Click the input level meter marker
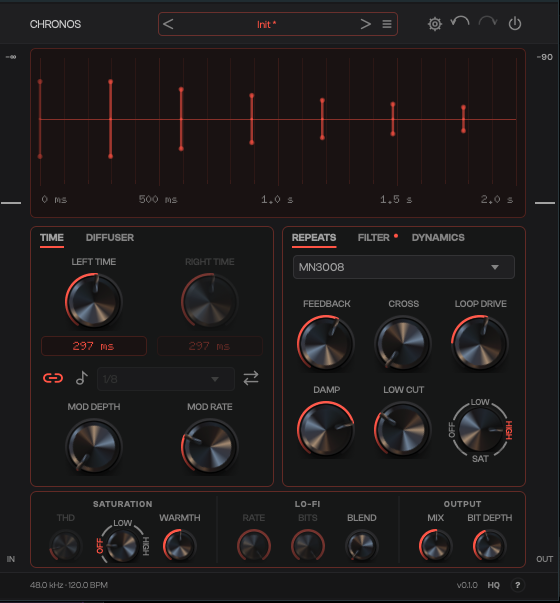The width and height of the screenshot is (560, 603). click(11, 203)
